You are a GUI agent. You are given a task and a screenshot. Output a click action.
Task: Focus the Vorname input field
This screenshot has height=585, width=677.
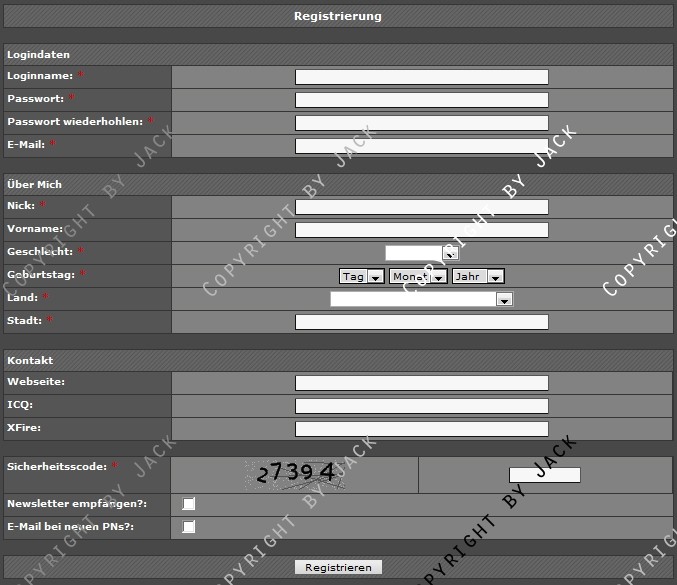click(x=422, y=230)
